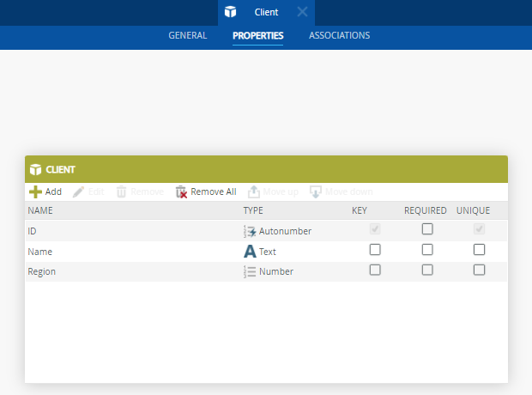Click the Remove All button label

click(x=213, y=191)
